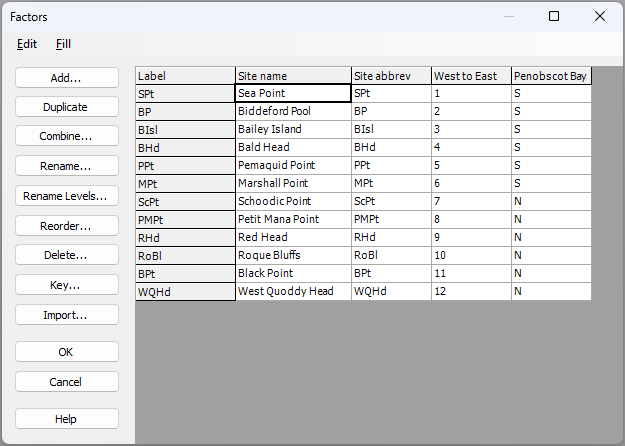Open the Key... button

tap(66, 285)
